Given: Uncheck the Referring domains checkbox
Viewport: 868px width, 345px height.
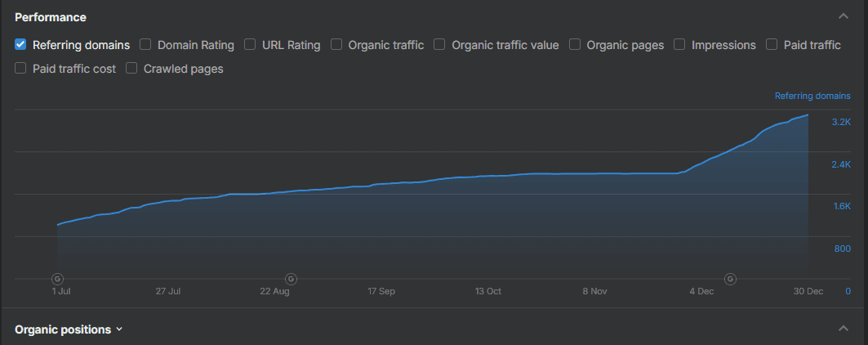Looking at the screenshot, I should point(21,45).
